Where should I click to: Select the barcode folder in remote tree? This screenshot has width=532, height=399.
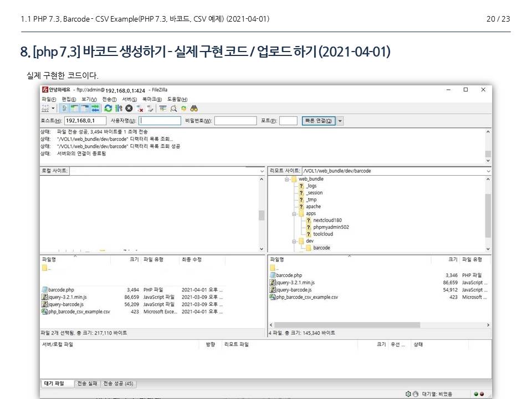(x=321, y=248)
